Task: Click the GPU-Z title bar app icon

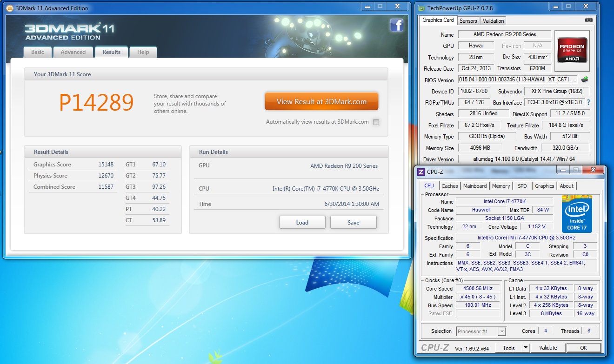Action: [x=422, y=8]
